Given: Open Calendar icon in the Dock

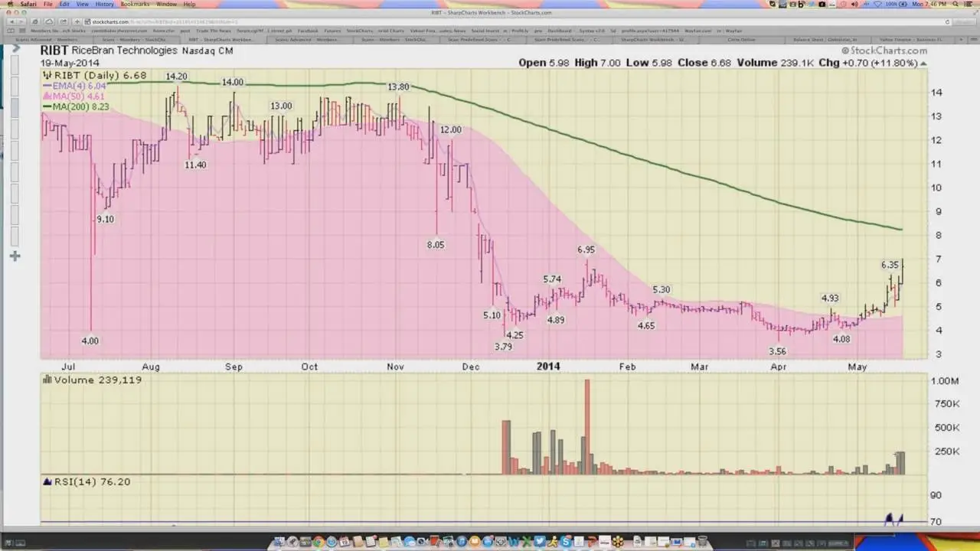Looking at the screenshot, I should click(345, 541).
